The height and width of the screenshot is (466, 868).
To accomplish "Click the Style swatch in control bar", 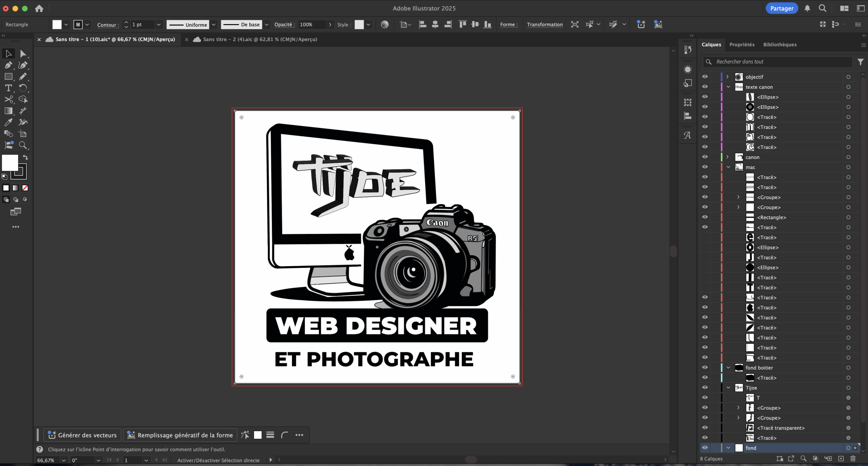I will (359, 24).
